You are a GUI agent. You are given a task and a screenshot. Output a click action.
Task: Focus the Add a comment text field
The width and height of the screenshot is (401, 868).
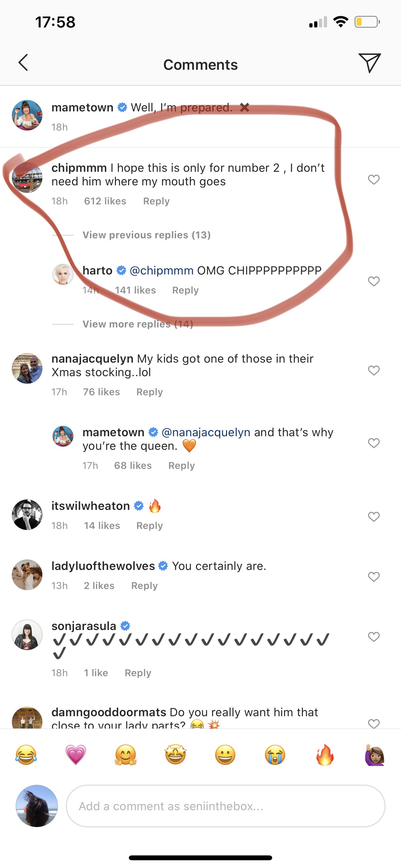225,806
